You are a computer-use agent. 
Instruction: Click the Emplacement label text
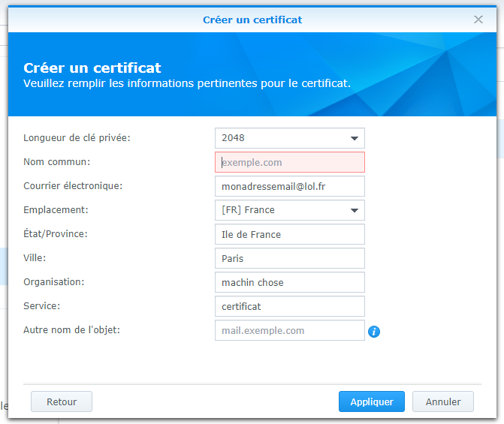click(56, 210)
